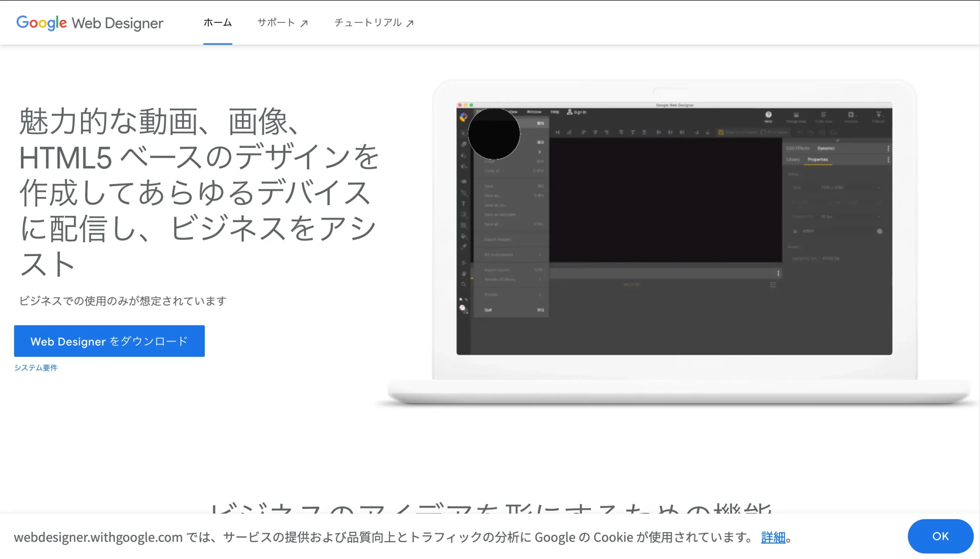Open the CSS Effects panel overflow menu
The height and width of the screenshot is (559, 980).
(888, 149)
